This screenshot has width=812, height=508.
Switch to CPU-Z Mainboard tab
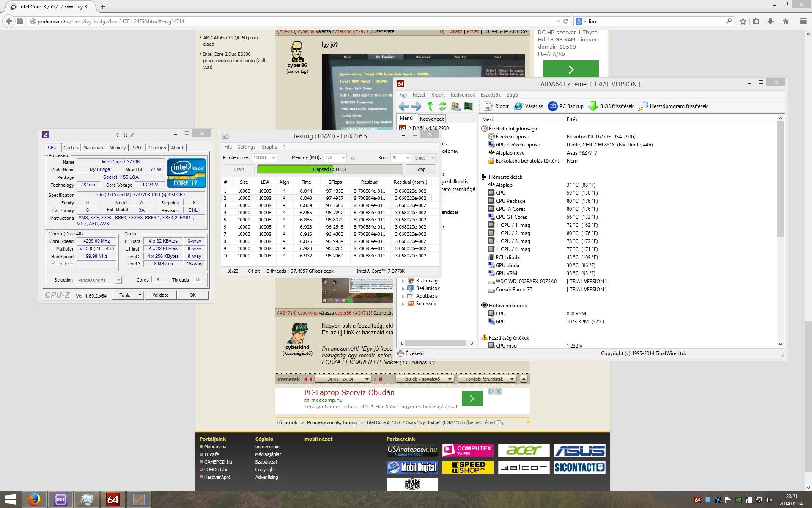click(x=93, y=148)
